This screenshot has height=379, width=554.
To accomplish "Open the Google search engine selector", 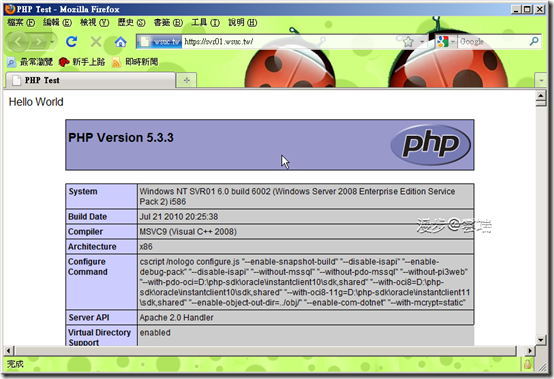I will click(445, 42).
